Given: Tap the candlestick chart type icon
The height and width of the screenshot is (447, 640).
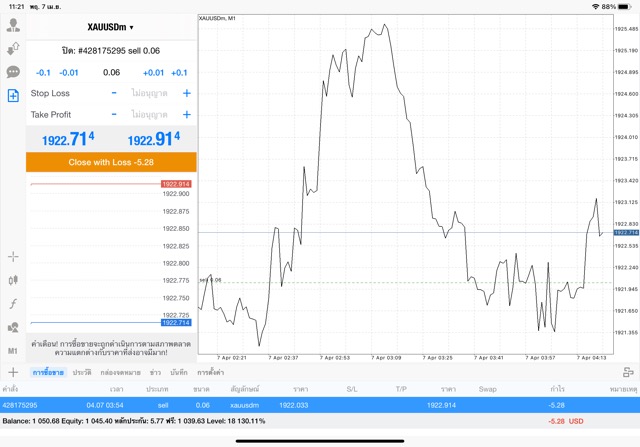Looking at the screenshot, I should tap(13, 280).
